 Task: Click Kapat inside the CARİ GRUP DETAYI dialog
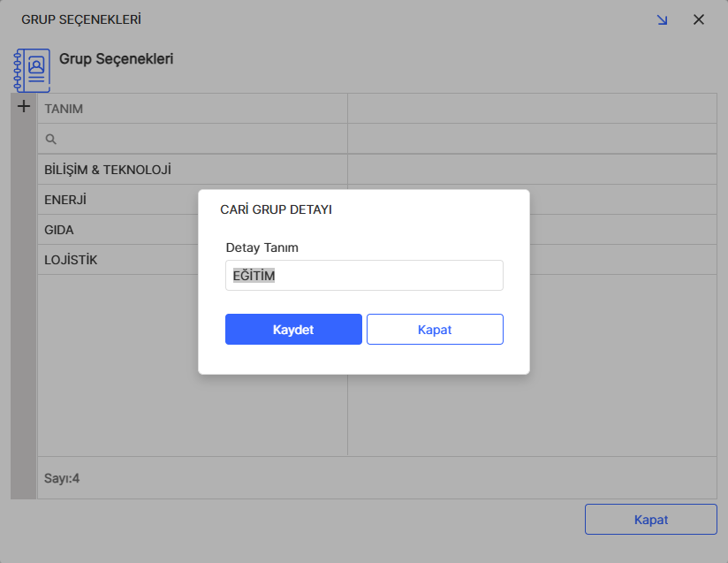coord(435,329)
